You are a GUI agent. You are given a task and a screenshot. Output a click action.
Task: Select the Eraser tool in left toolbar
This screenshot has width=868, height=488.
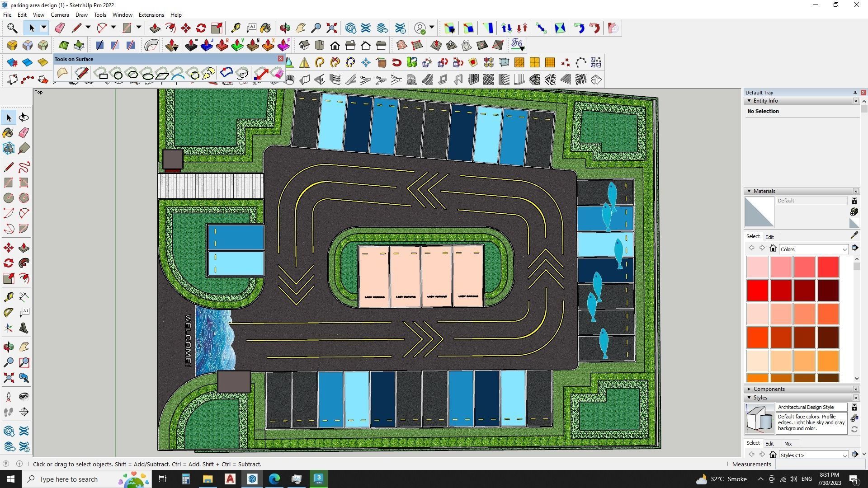coord(24,133)
